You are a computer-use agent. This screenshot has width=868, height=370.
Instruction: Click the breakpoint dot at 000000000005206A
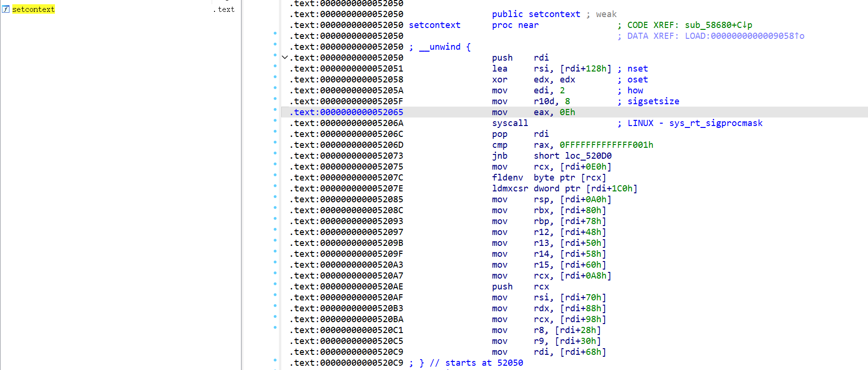coord(275,120)
